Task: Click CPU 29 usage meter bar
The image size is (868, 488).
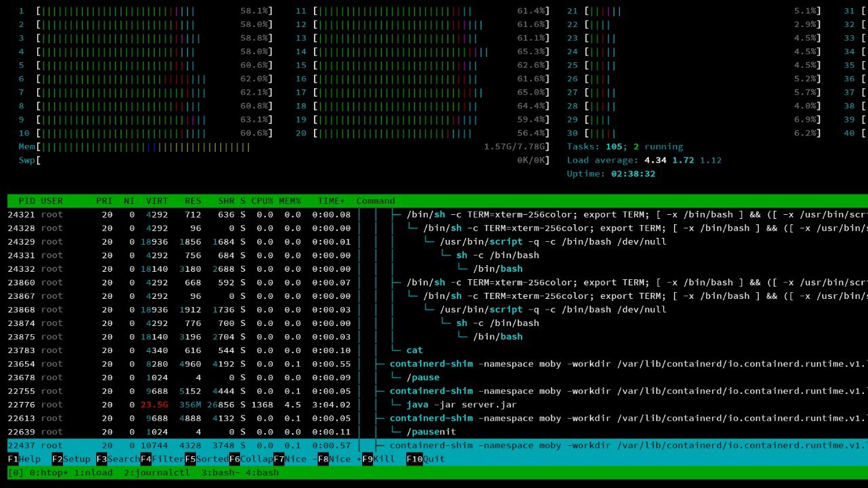Action: point(703,120)
